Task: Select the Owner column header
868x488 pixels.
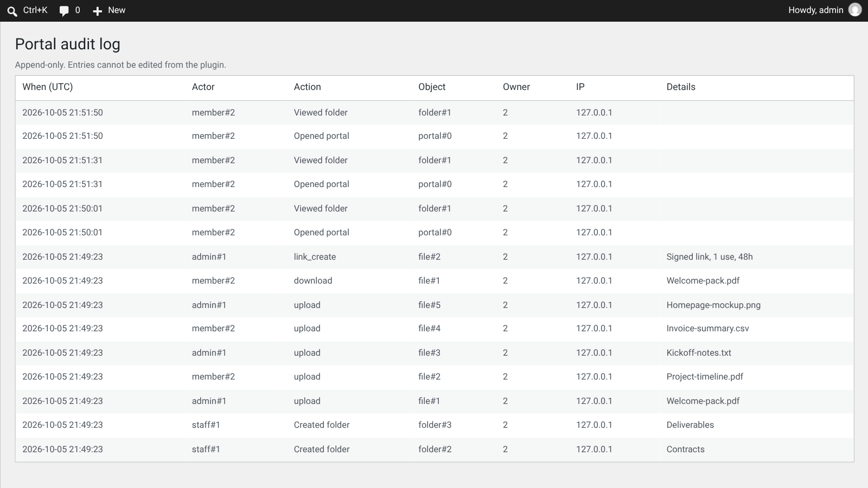Action: [516, 87]
